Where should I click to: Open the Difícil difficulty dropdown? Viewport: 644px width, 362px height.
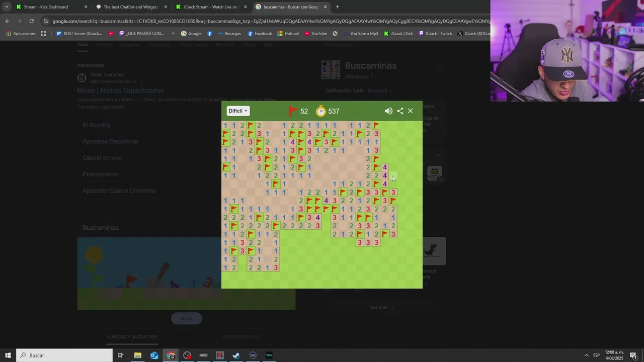[x=238, y=111]
